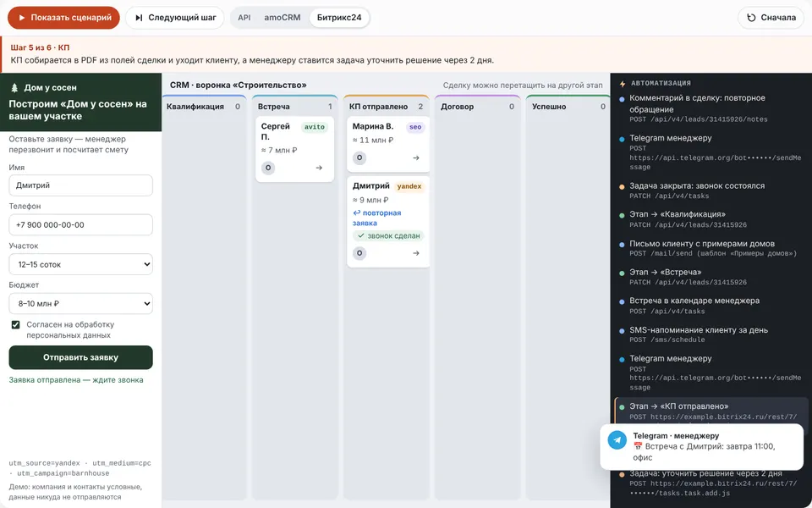Select the Этап → «КП отправлено» log entry
This screenshot has width=812, height=508.
click(x=711, y=411)
